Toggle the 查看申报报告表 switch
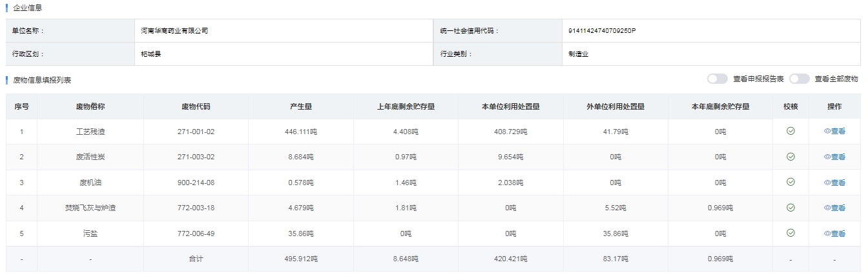Screen dimensions: 868x278 [717, 79]
